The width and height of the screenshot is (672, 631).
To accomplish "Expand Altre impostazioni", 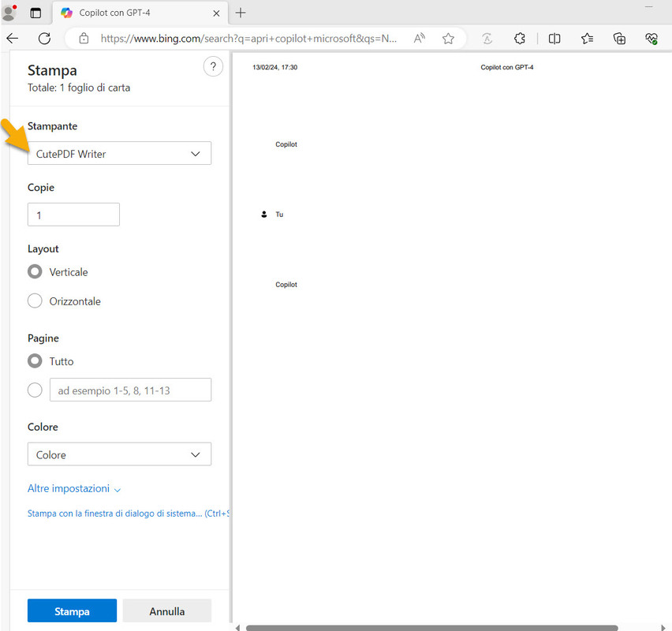I will (x=73, y=489).
